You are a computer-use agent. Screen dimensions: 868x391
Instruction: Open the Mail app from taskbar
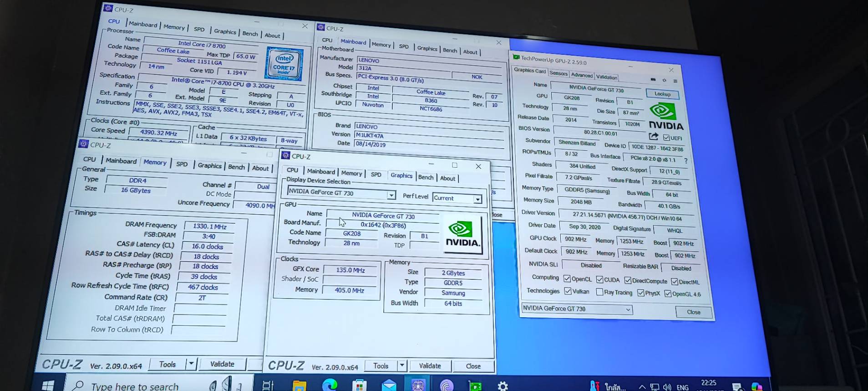[389, 386]
